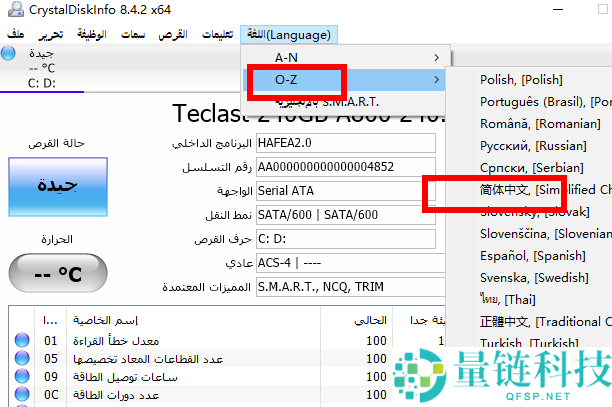Viewport: 612px width, 407px height.
Task: Open the الوظيفة (Function) menu
Action: [x=92, y=35]
